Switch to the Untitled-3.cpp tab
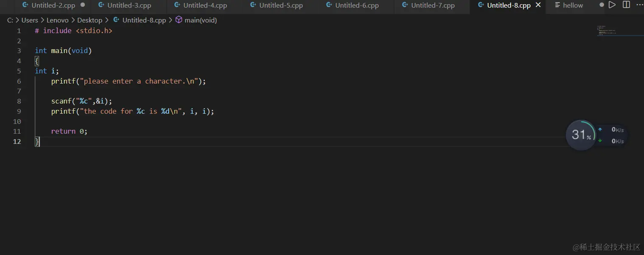Screen dimensions: 644x255 [129, 6]
